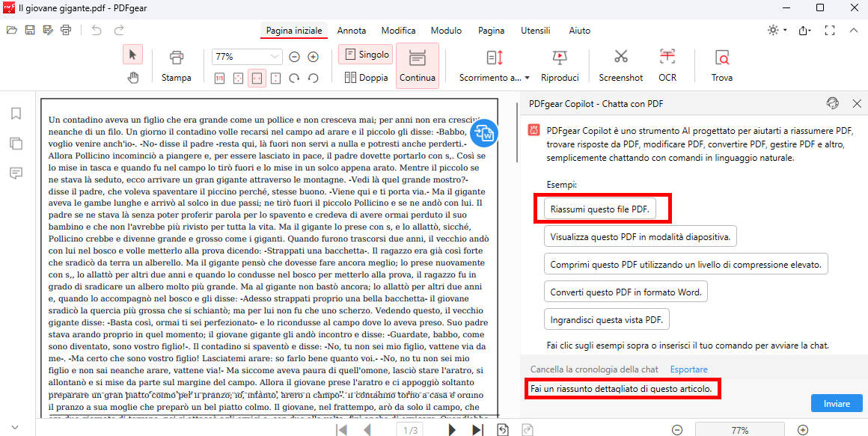Switch to the Annota tab
This screenshot has height=436, width=868.
click(352, 31)
